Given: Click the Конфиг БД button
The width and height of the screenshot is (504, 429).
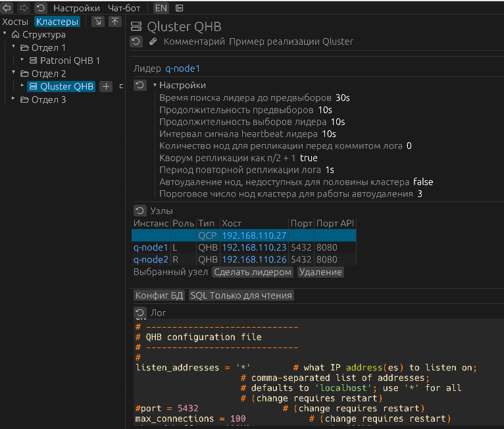Looking at the screenshot, I should click(159, 295).
